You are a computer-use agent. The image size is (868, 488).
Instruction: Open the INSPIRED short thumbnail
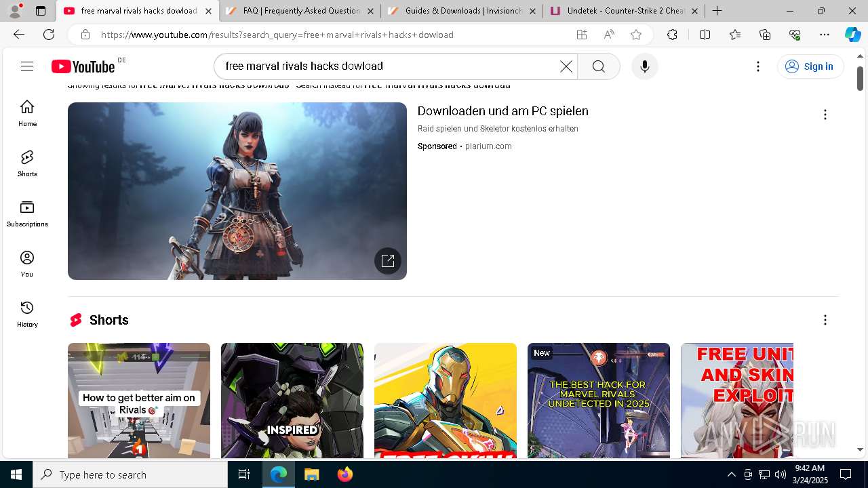(292, 400)
